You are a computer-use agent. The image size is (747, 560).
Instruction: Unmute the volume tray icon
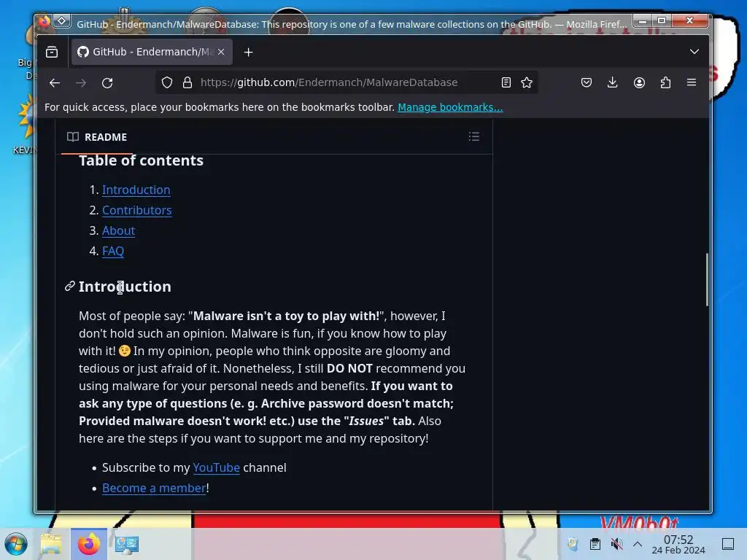coord(616,544)
